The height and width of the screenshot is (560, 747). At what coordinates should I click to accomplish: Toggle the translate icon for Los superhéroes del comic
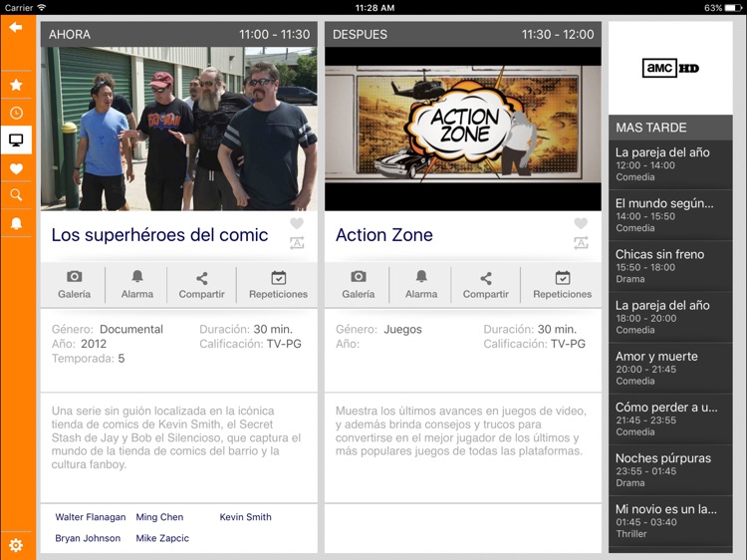(x=297, y=243)
